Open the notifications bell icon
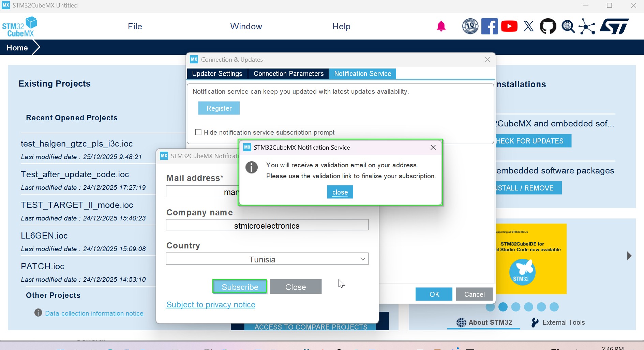644x350 pixels. [441, 26]
